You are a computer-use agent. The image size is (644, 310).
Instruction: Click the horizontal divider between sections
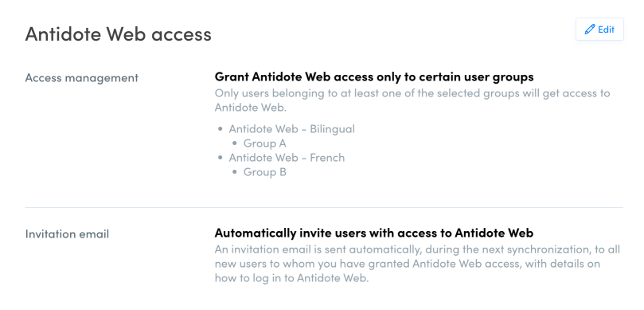(x=324, y=208)
